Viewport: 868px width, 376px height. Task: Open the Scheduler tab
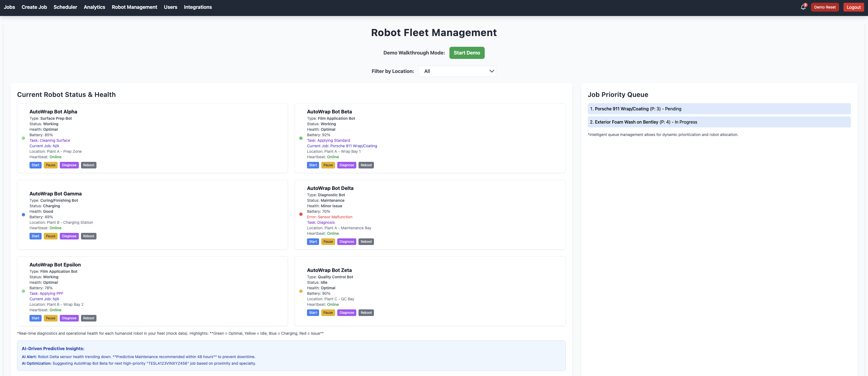65,7
